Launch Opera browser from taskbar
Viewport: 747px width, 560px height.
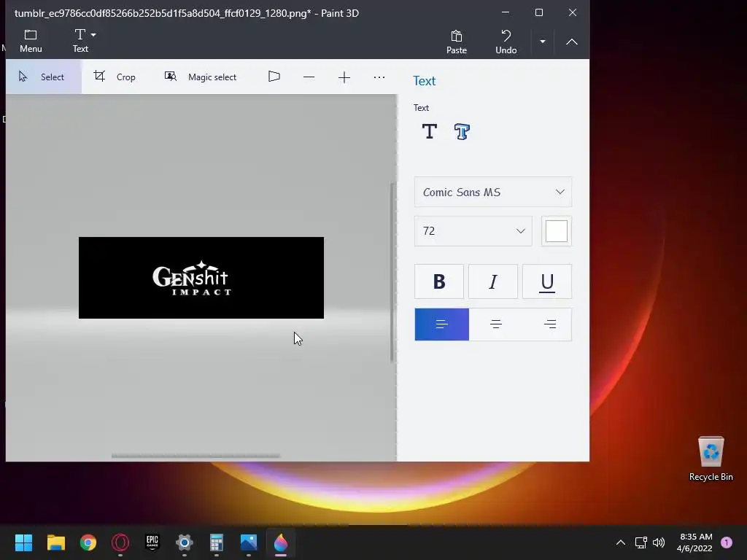click(x=120, y=542)
